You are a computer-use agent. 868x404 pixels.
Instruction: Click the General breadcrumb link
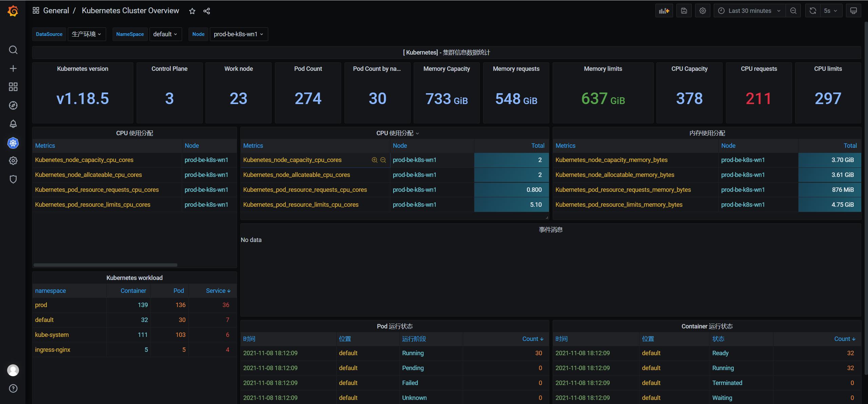coord(56,11)
